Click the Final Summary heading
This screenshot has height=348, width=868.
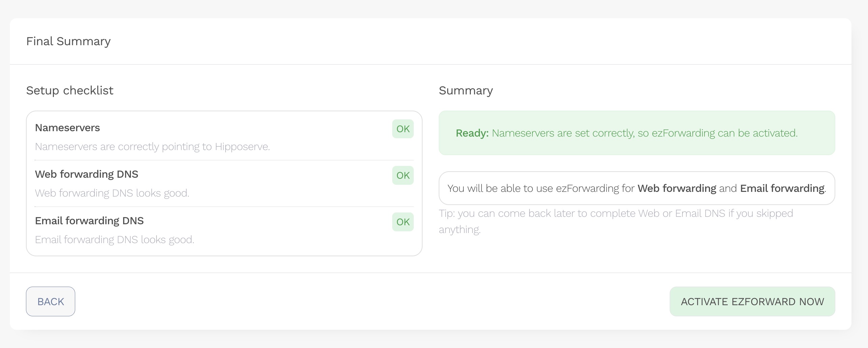(x=68, y=41)
